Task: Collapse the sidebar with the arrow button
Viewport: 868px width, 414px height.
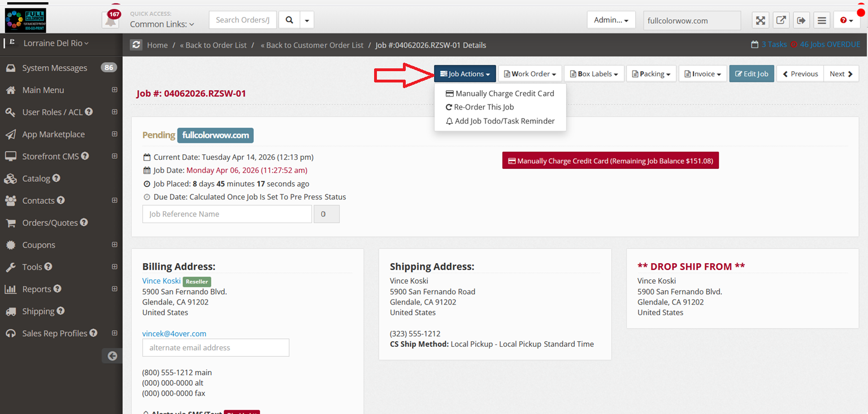Action: point(112,356)
